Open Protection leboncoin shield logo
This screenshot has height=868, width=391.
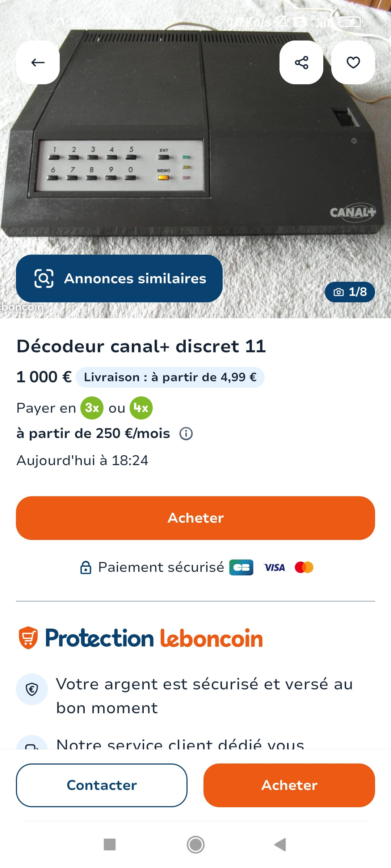point(28,638)
